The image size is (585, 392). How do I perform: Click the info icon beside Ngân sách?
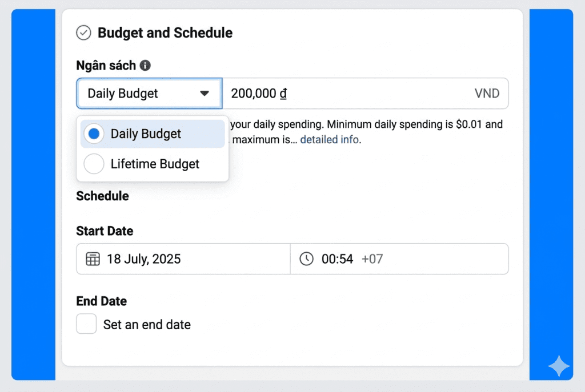[x=145, y=66]
